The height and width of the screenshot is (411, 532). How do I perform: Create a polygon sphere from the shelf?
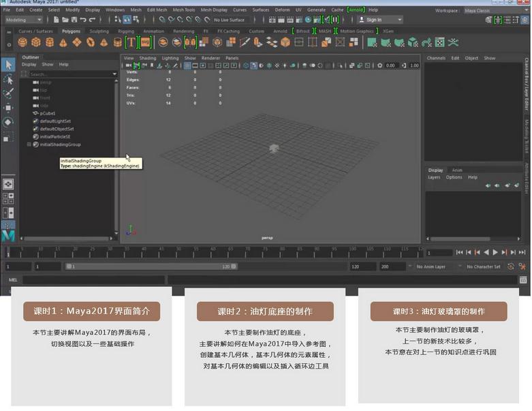22,42
